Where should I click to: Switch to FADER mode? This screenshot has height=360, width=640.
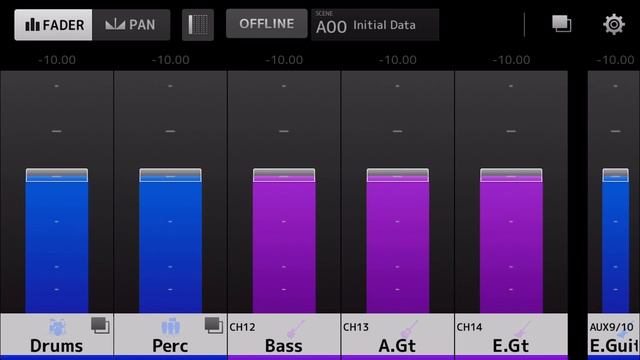coord(53,25)
